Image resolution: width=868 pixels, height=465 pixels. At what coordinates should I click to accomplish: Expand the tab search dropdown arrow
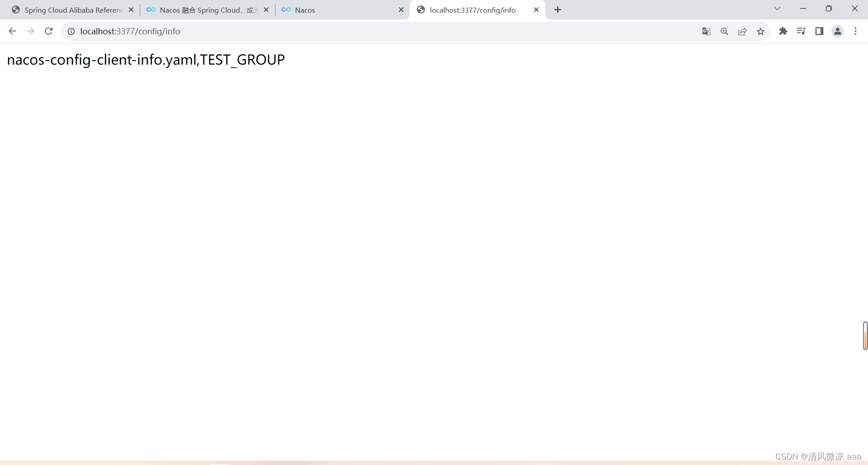tap(777, 9)
